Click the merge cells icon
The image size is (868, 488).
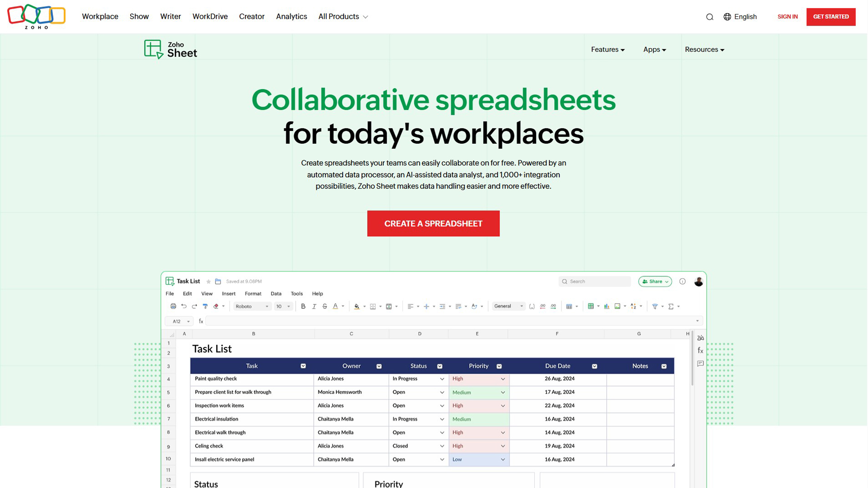pos(389,306)
